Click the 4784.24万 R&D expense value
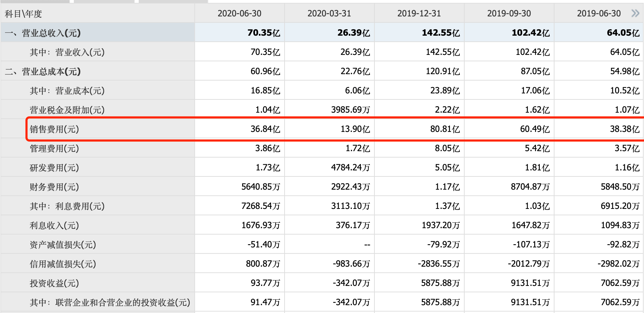Image resolution: width=644 pixels, height=313 pixels. click(x=351, y=168)
